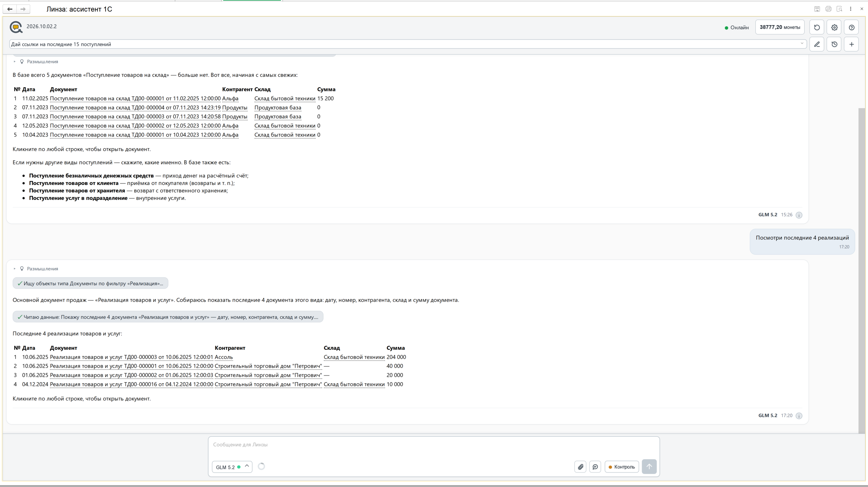Open Альфа counterparty in the 12.05.2023 row
Viewport: 868px width, 487px height.
[230, 126]
